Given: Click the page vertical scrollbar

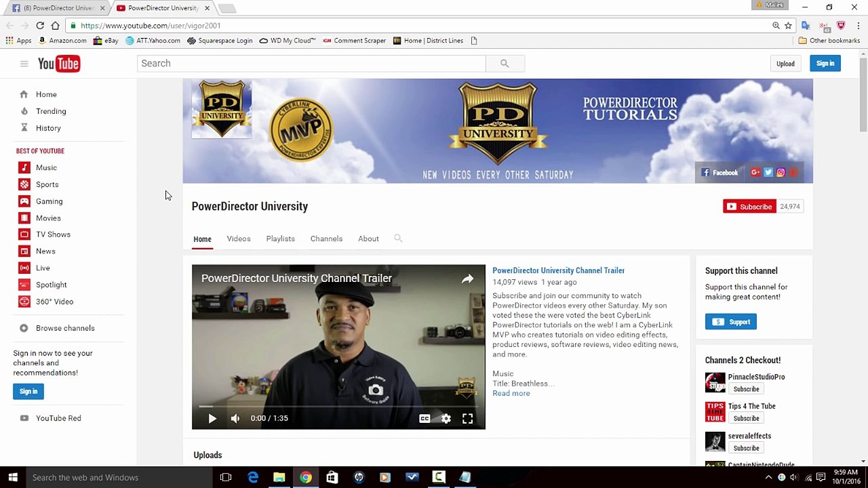Looking at the screenshot, I should [x=863, y=96].
